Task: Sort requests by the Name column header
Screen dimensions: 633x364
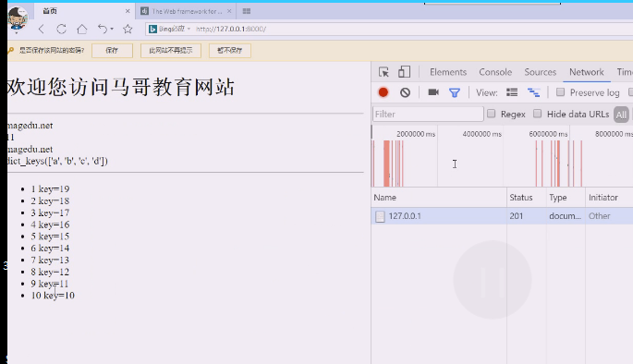Action: 439,198
